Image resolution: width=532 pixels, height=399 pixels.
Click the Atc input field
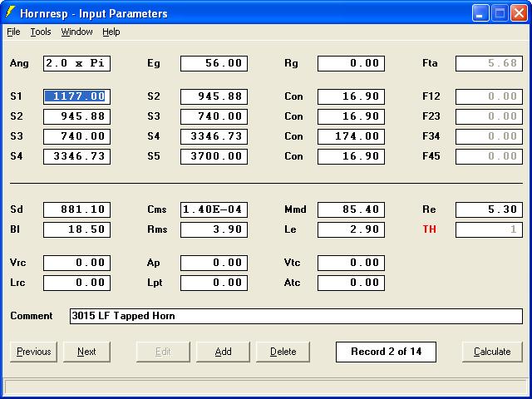coord(351,283)
